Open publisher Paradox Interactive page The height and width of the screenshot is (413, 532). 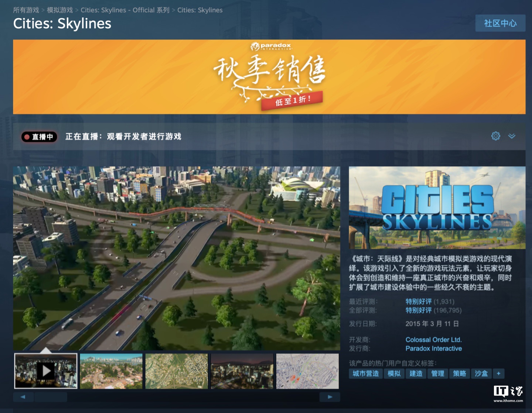point(434,348)
